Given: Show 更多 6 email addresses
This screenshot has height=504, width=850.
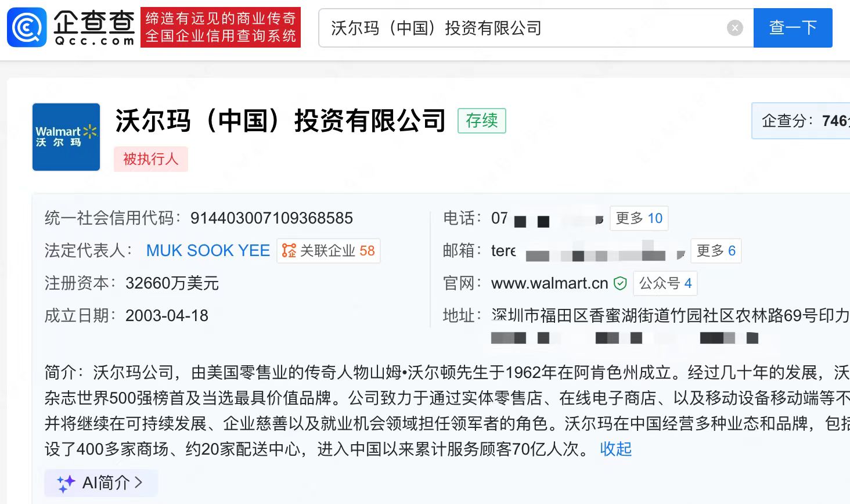Looking at the screenshot, I should 715,251.
